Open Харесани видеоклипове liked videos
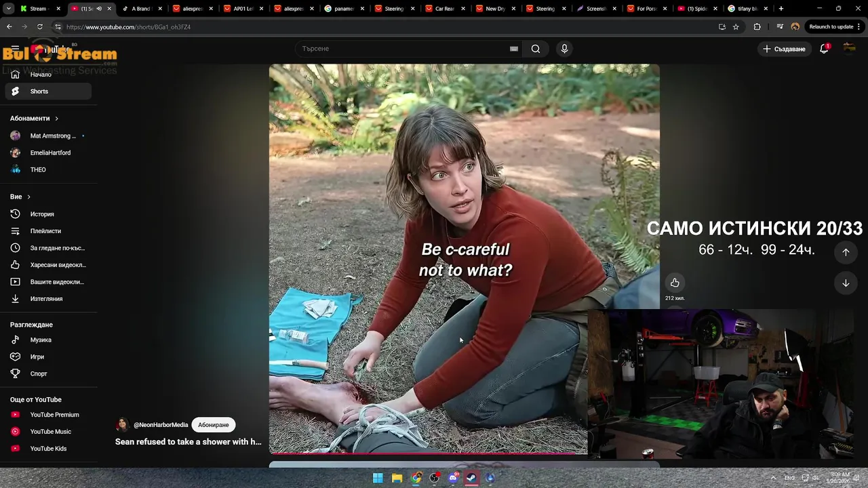This screenshot has width=868, height=488. coord(48,265)
